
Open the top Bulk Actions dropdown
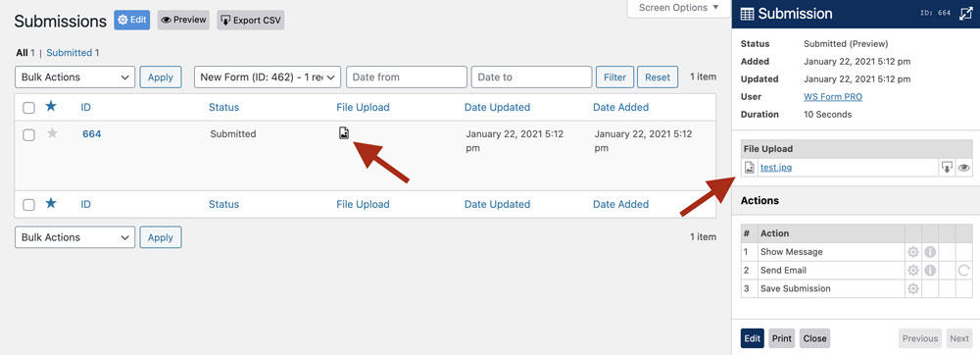point(75,77)
